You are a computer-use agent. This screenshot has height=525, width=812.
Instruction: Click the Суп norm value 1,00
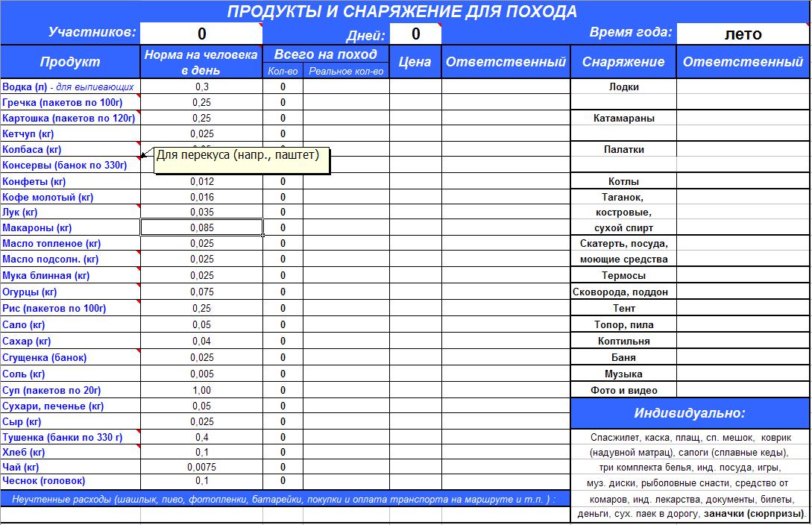pos(201,390)
